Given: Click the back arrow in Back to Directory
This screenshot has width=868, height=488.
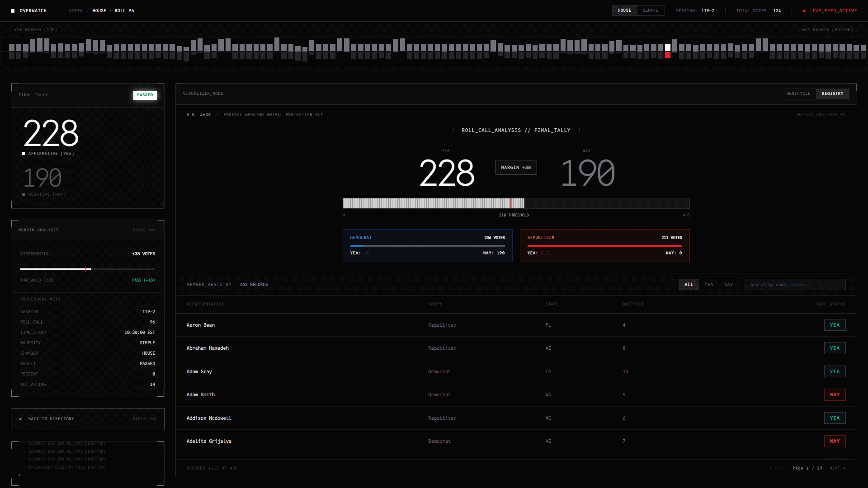Looking at the screenshot, I should 21,419.
